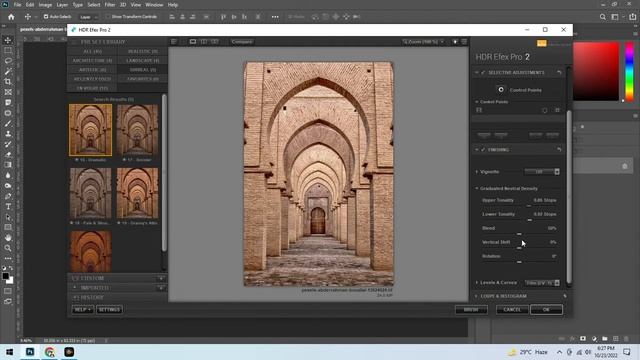
Task: Reset Finishing section with undo arrow
Action: click(x=559, y=150)
